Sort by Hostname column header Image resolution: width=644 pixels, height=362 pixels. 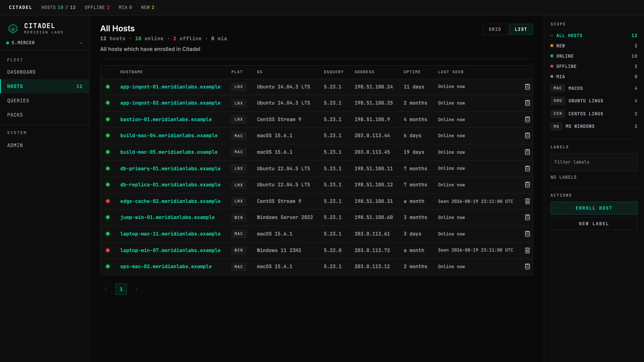tap(131, 72)
